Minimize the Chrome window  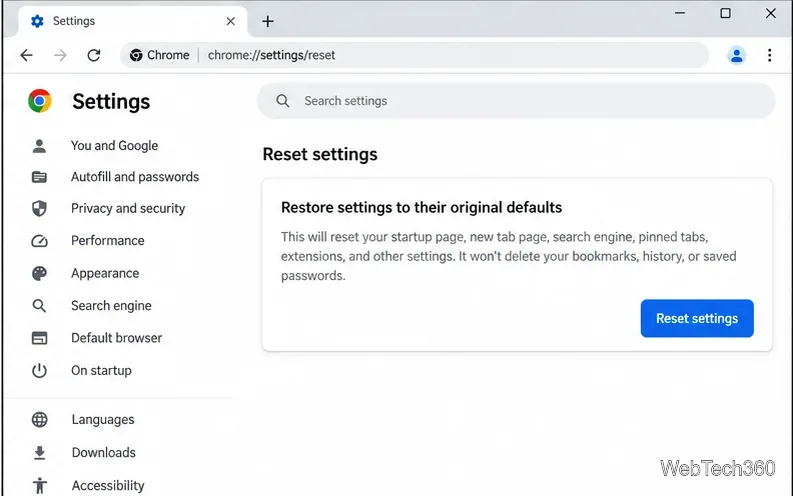[x=680, y=13]
